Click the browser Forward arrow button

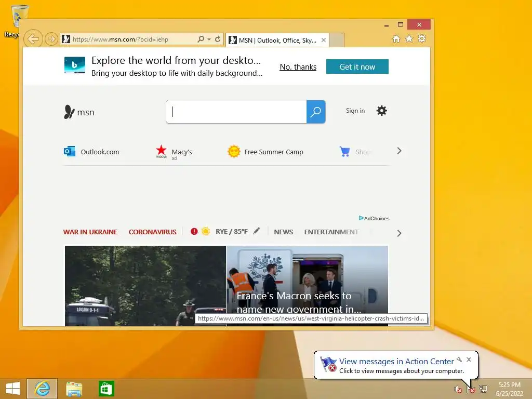51,39
